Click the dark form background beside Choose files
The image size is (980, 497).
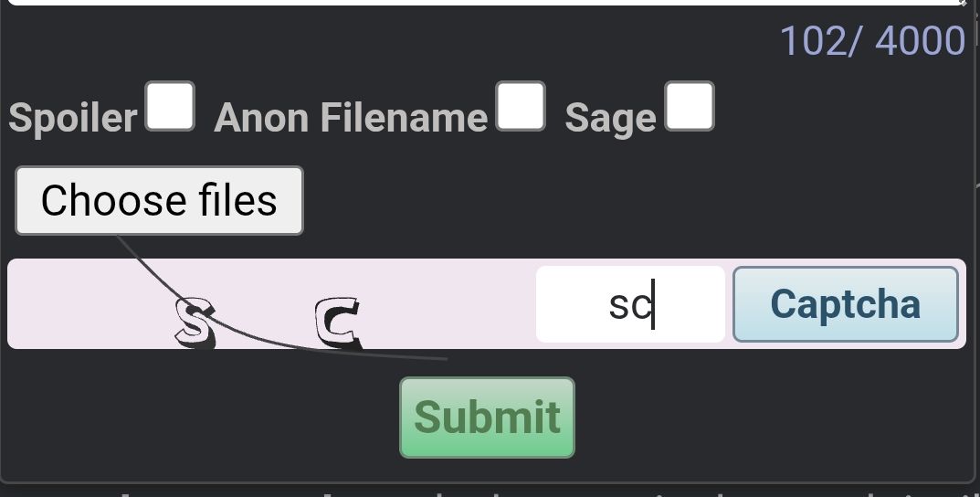[x=625, y=201]
